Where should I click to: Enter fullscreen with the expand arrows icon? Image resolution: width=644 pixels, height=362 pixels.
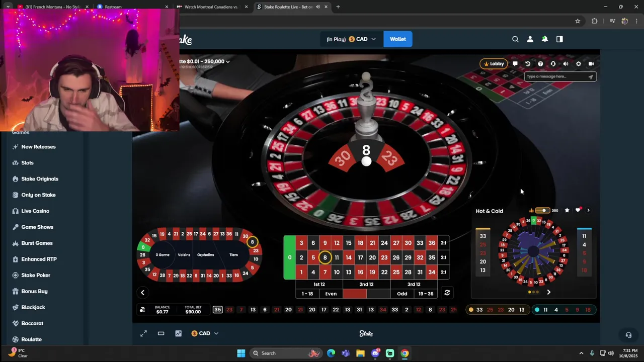[x=143, y=333]
